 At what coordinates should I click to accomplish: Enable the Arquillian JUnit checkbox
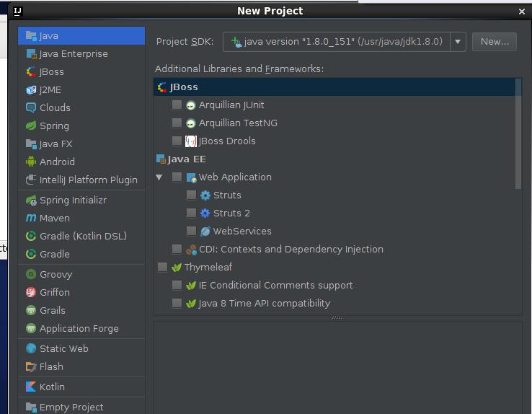(177, 105)
